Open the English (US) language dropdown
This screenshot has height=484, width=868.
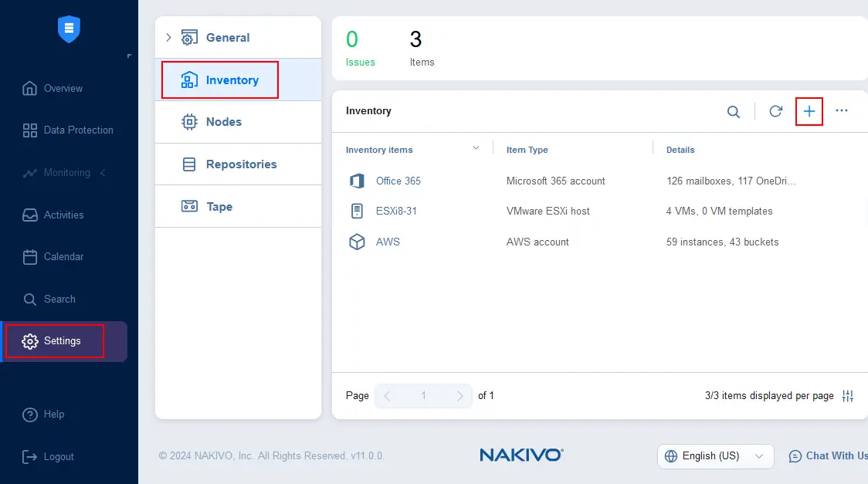click(x=715, y=456)
